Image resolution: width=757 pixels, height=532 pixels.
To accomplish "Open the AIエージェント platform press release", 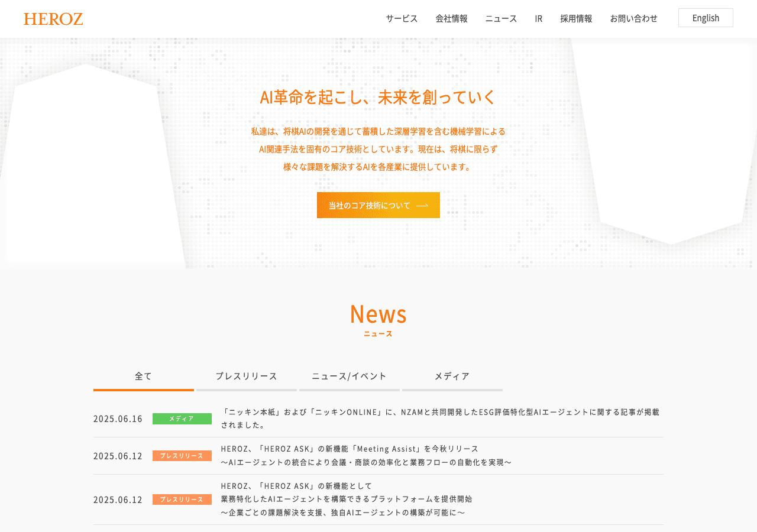I will coord(347,499).
